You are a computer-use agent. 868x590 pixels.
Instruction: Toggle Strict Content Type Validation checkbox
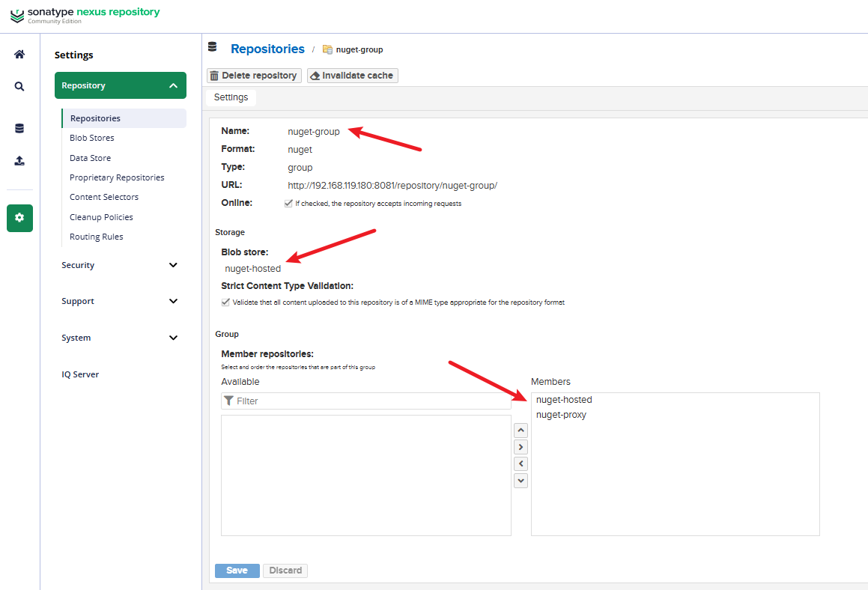225,302
